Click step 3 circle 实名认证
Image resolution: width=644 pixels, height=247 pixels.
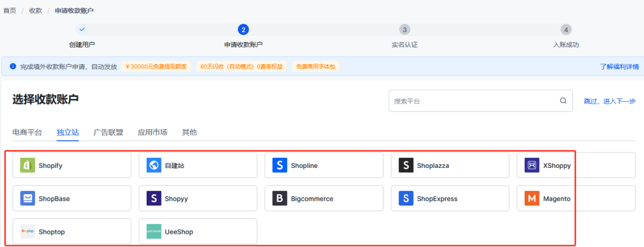coord(404,30)
